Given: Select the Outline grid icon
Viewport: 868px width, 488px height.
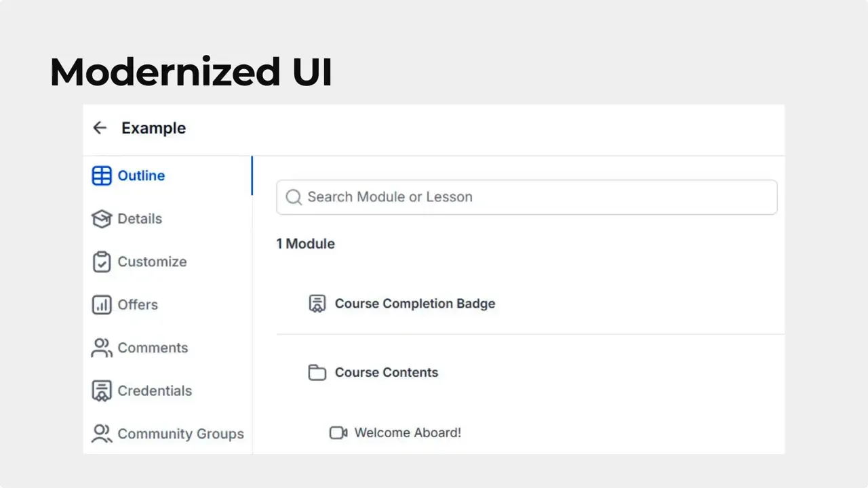Looking at the screenshot, I should tap(101, 176).
